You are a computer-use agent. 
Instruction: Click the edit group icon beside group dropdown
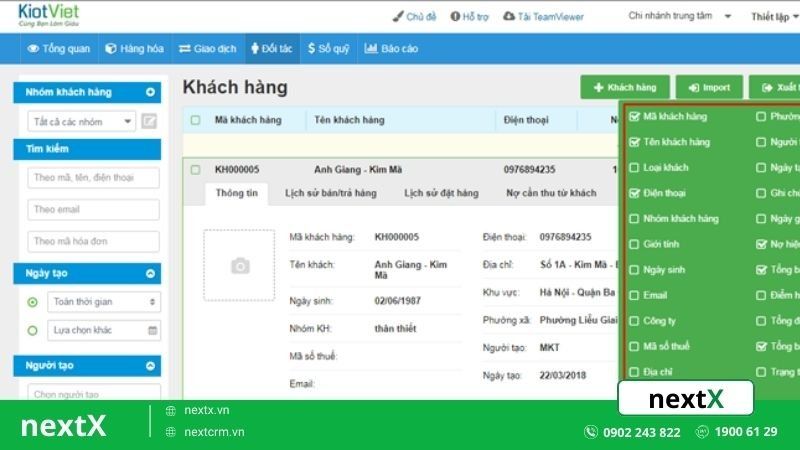coord(149,122)
